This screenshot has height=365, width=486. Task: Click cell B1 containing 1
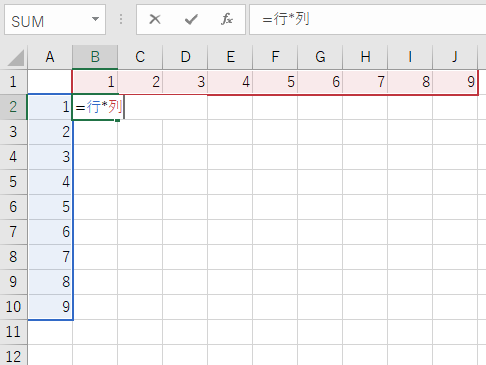(95, 82)
